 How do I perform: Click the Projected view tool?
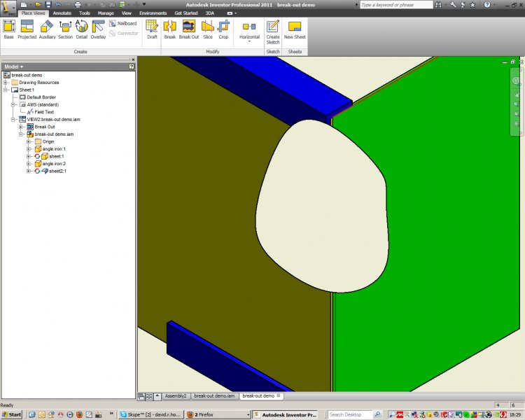point(27,29)
